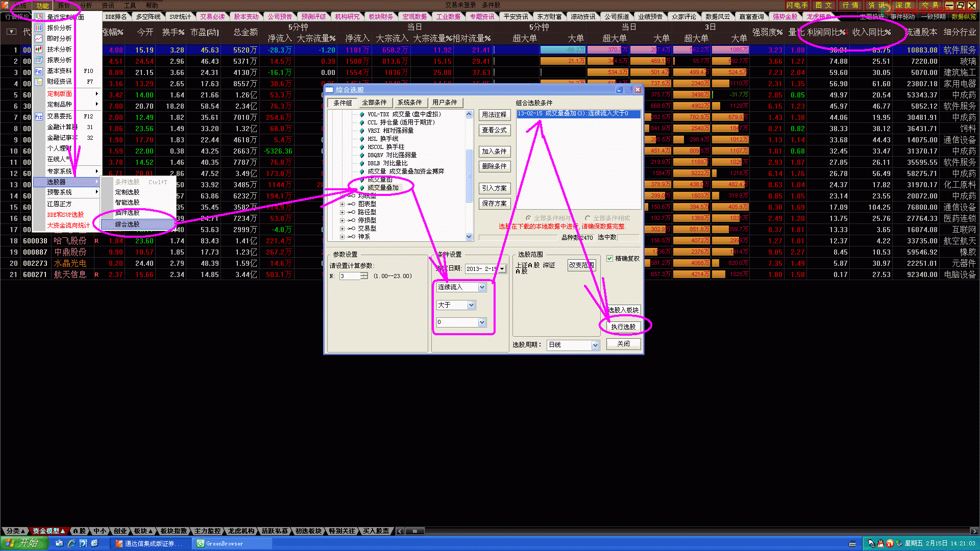This screenshot has height=551, width=980.
Task: Click the 技术分析 candlestick icon
Action: (x=39, y=49)
